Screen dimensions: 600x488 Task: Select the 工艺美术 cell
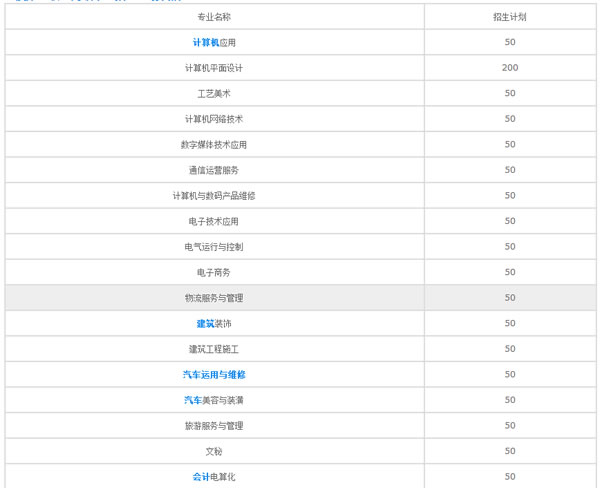click(x=214, y=94)
